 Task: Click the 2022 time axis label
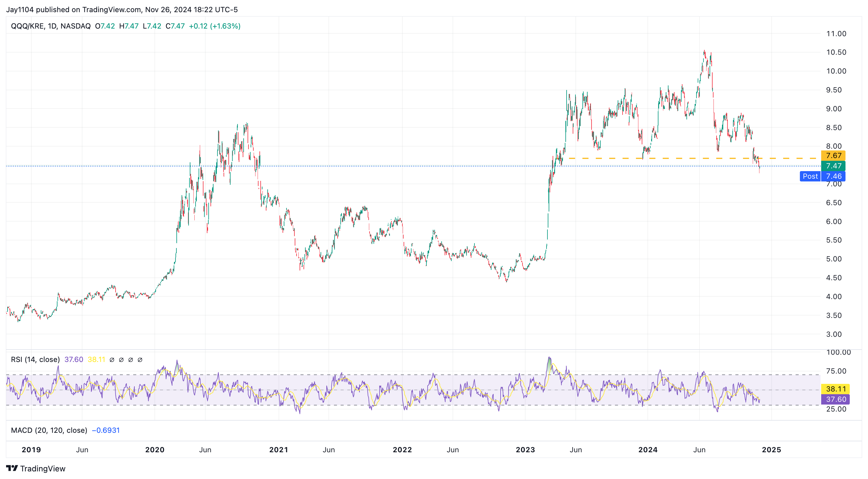point(402,450)
